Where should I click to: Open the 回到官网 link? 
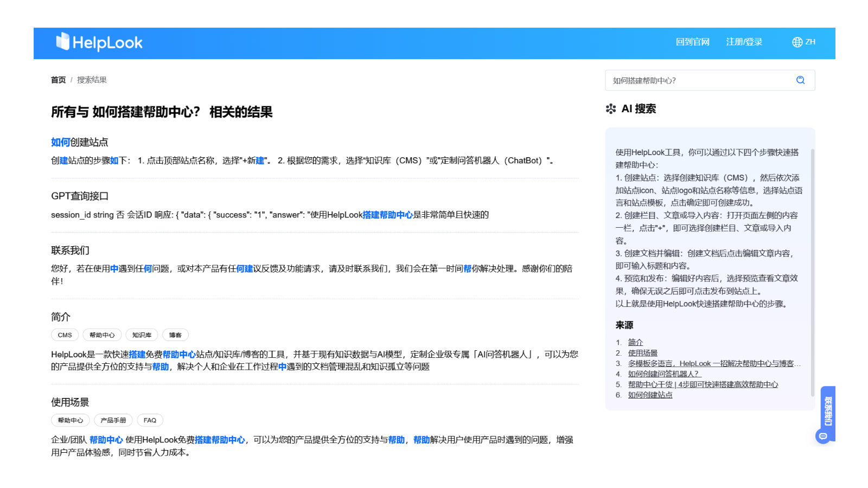[692, 42]
